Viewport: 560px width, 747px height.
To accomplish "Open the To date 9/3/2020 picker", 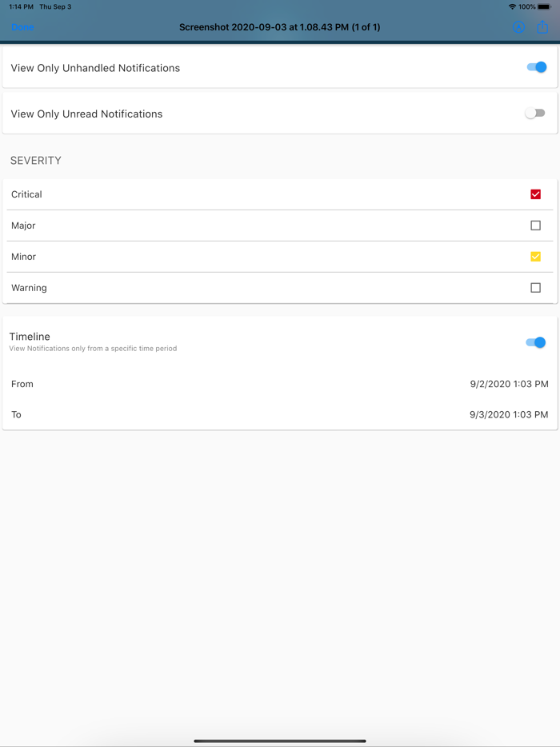I will point(509,415).
